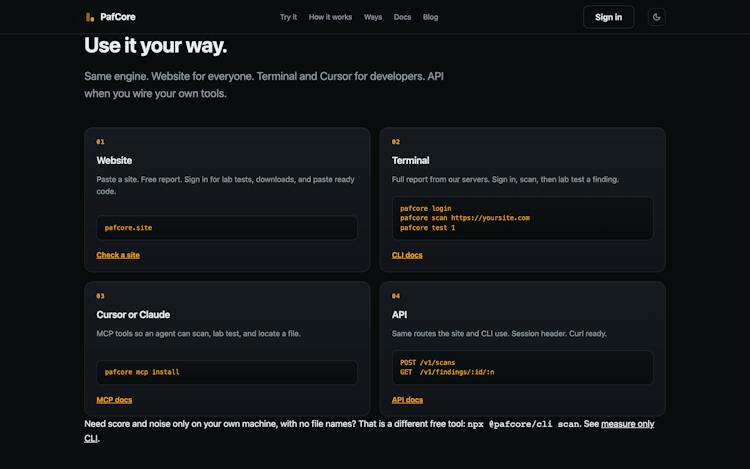Click the 'pafcore test 1' line
The width and height of the screenshot is (750, 469).
point(428,228)
